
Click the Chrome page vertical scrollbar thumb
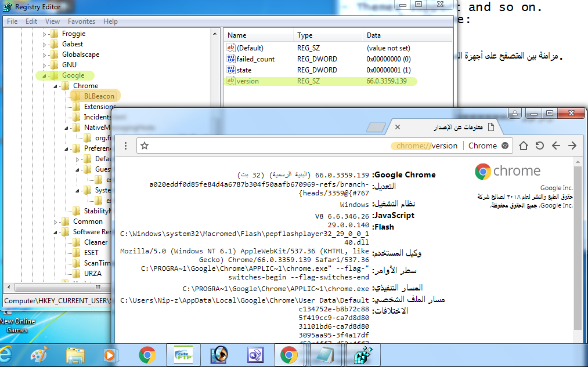[x=578, y=247]
